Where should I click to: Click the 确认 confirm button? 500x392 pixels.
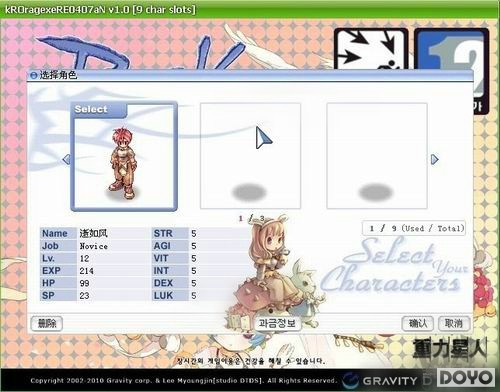418,323
